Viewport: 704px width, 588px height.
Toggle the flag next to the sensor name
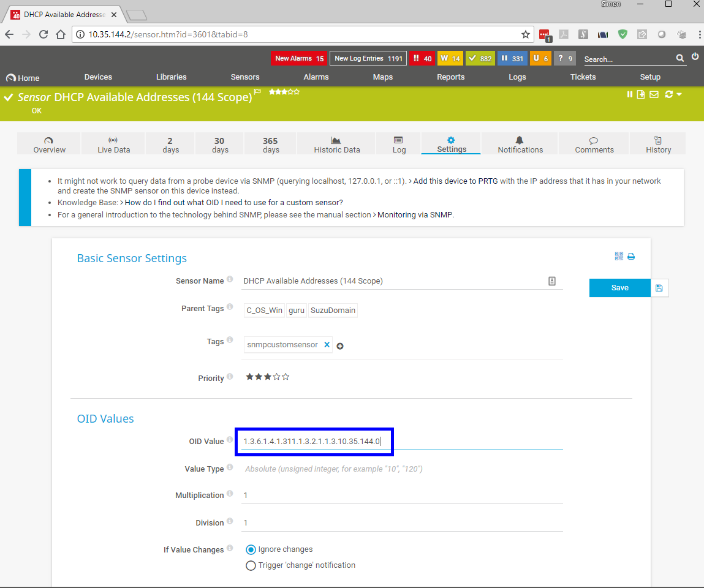click(x=258, y=92)
